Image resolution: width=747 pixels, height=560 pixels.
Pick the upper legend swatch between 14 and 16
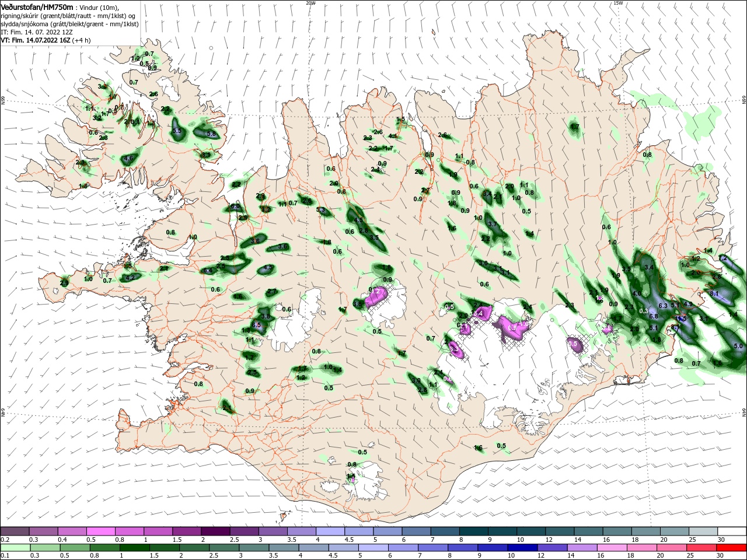click(588, 531)
